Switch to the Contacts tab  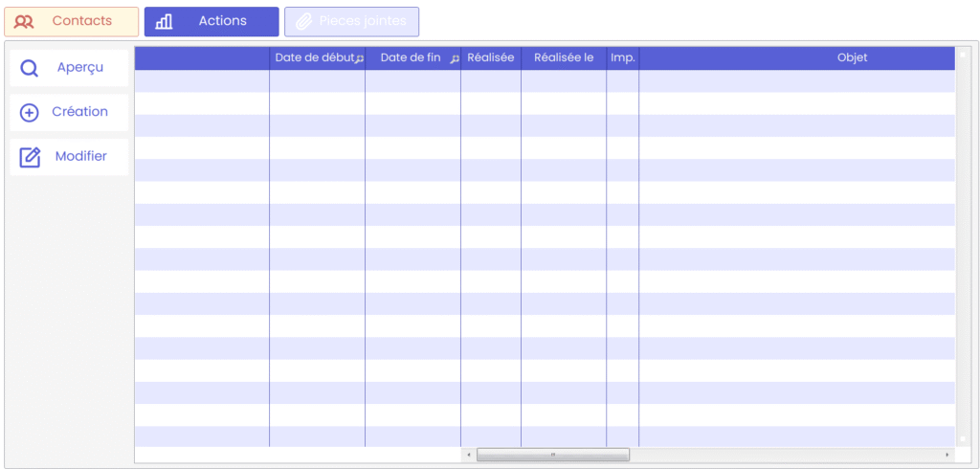click(x=72, y=21)
